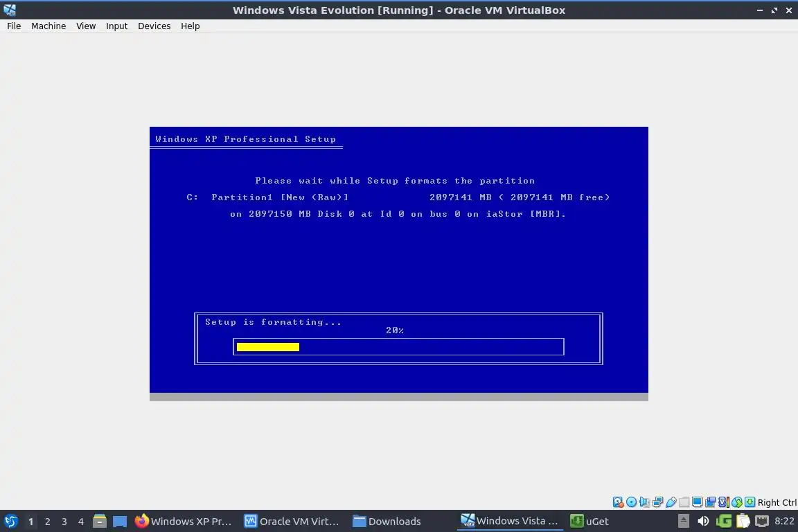The height and width of the screenshot is (532, 798).
Task: Click the recording status icon
Action: [x=711, y=502]
